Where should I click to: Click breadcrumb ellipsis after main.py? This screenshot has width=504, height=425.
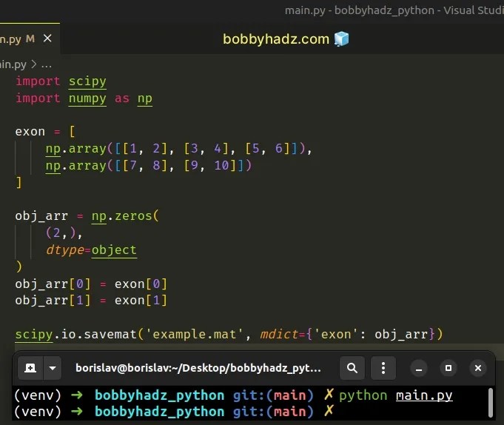tap(47, 65)
